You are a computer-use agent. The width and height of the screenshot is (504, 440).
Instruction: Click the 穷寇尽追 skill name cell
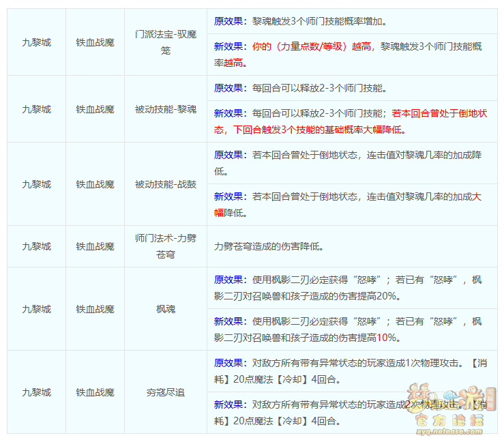pos(165,392)
